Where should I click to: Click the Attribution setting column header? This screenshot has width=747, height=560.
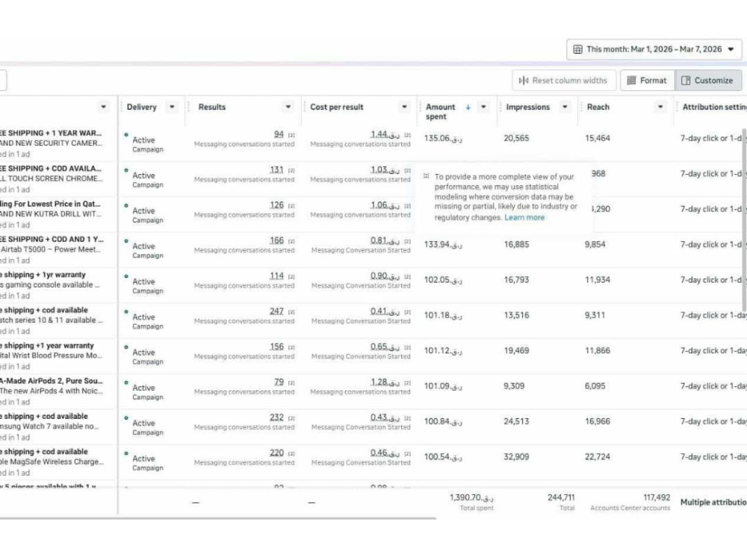click(x=713, y=107)
